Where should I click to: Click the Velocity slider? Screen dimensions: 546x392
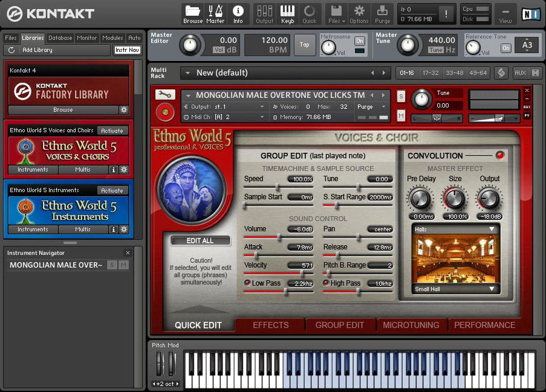coord(278,273)
